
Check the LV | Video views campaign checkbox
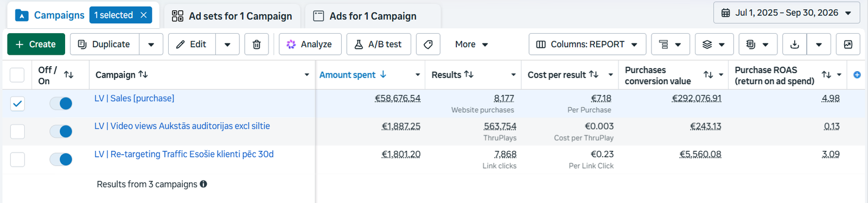pyautogui.click(x=17, y=131)
